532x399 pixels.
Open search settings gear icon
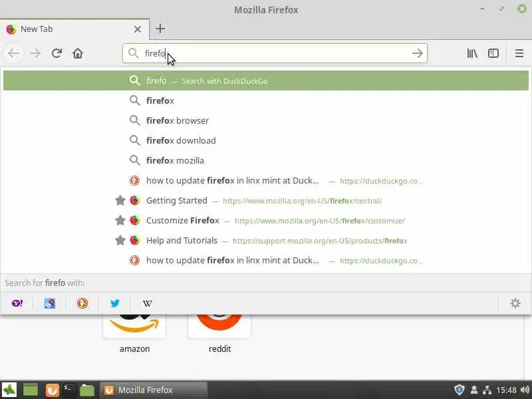(x=515, y=303)
